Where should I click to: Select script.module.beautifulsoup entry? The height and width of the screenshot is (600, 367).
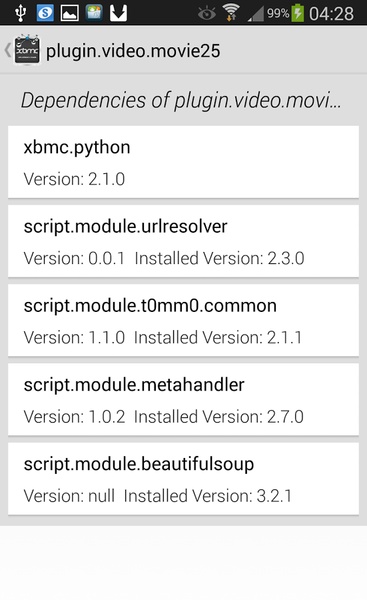pyautogui.click(x=183, y=479)
